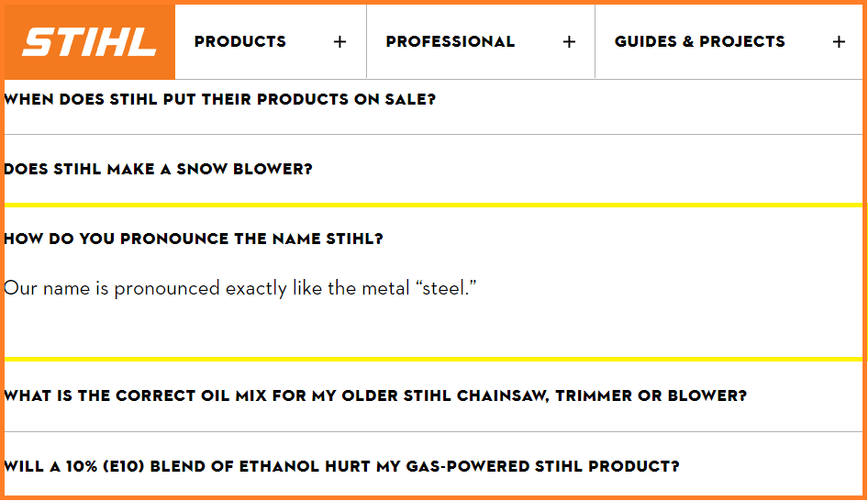868x501 pixels.
Task: Click the orange block behind the logo
Action: [x=89, y=41]
